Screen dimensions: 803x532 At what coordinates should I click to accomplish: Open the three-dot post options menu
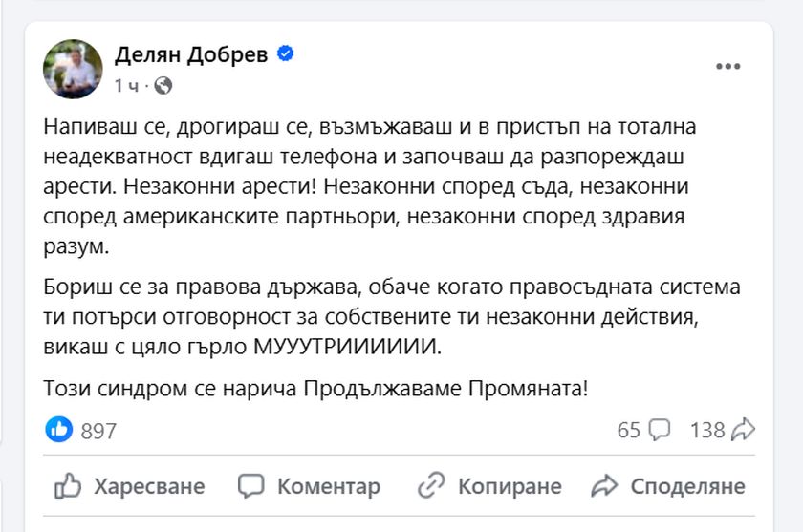[728, 66]
